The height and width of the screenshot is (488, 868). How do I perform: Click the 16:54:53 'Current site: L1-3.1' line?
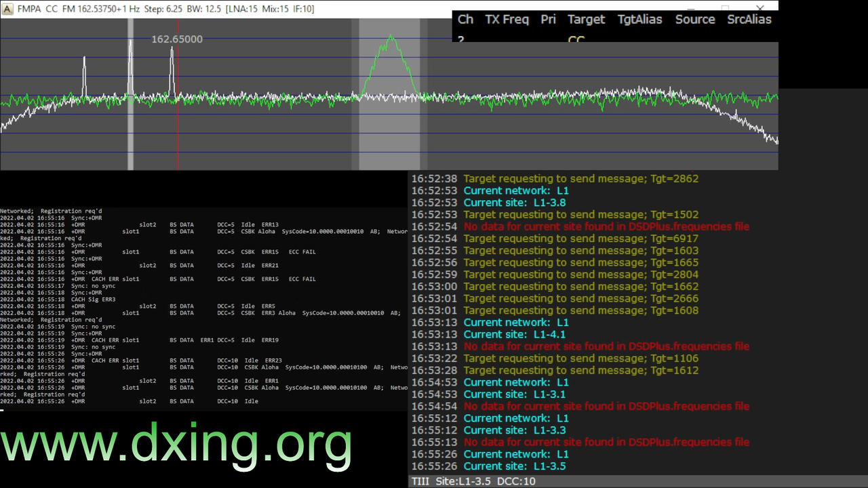488,394
